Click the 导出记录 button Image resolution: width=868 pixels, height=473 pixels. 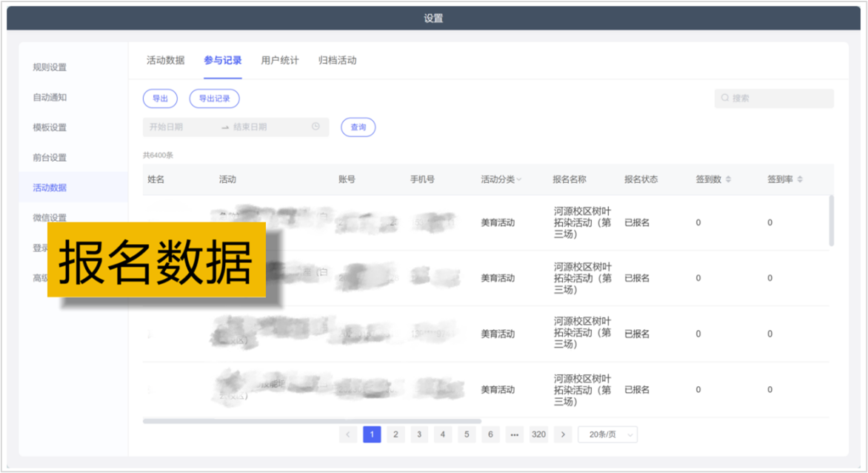tap(214, 99)
